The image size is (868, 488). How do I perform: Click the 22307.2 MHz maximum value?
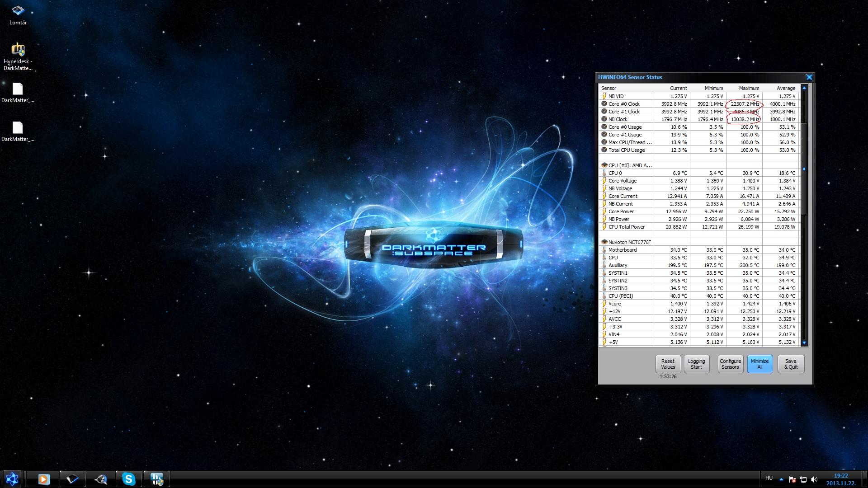pos(745,104)
